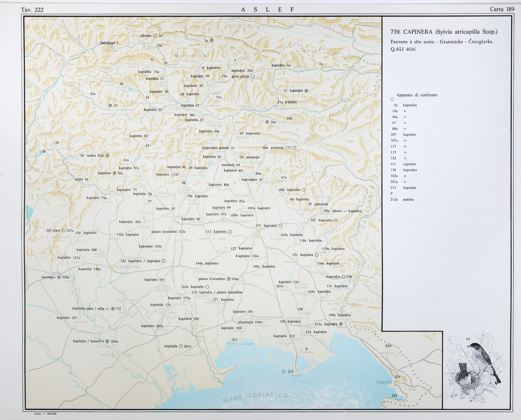Image resolution: width=521 pixels, height=420 pixels.
Task: Click the circle symbol next to zikidéo 2a
Action: click(155, 36)
